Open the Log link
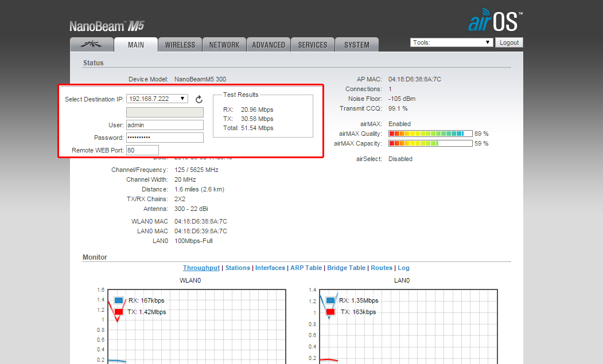This screenshot has height=364, width=603. [x=403, y=268]
